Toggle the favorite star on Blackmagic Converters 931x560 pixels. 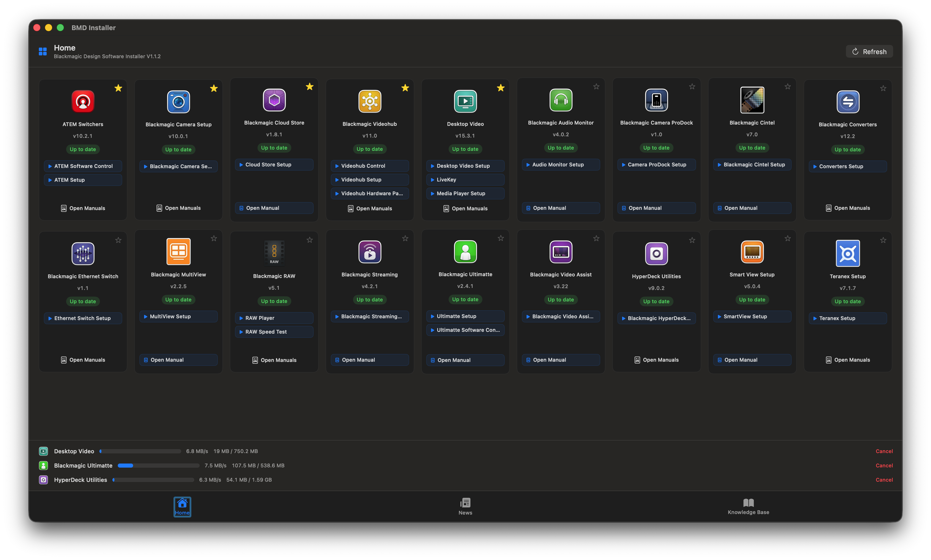(x=883, y=88)
